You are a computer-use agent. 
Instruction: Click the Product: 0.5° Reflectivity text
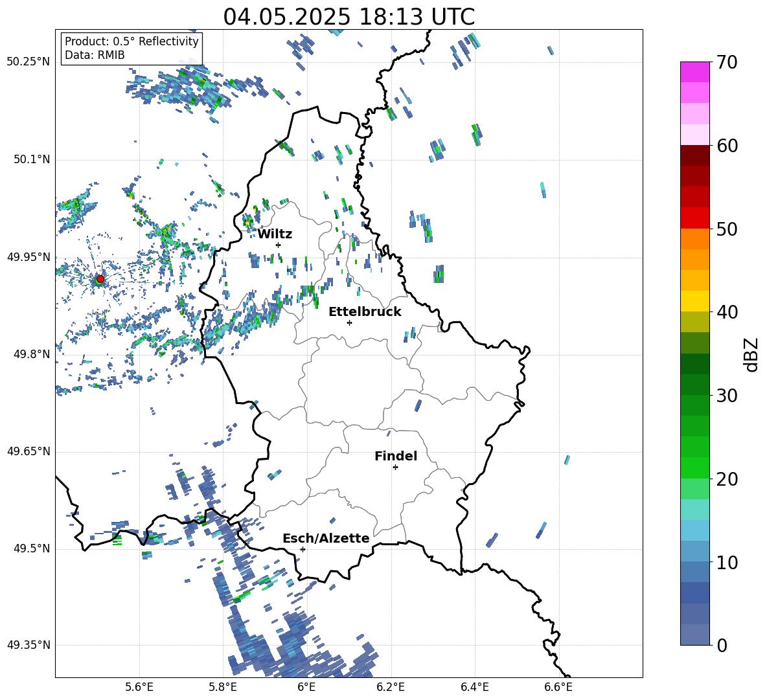[x=132, y=41]
